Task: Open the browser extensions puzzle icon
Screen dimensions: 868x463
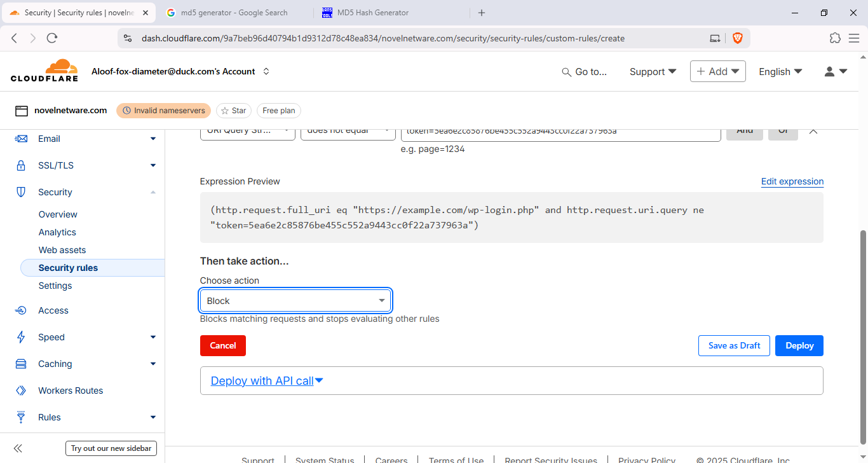Action: (835, 38)
